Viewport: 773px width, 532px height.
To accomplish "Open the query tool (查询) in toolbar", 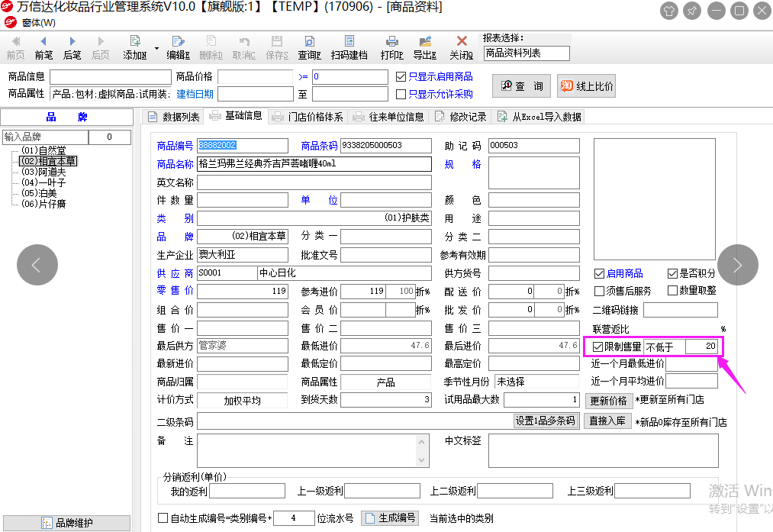I will coord(310,48).
